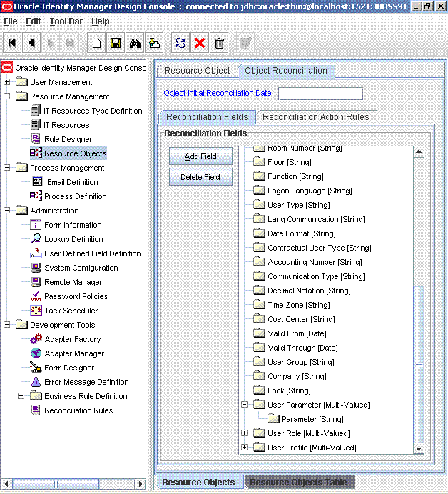The height and width of the screenshot is (494, 448).
Task: Collapse the Development Tools folder
Action: tap(6, 325)
